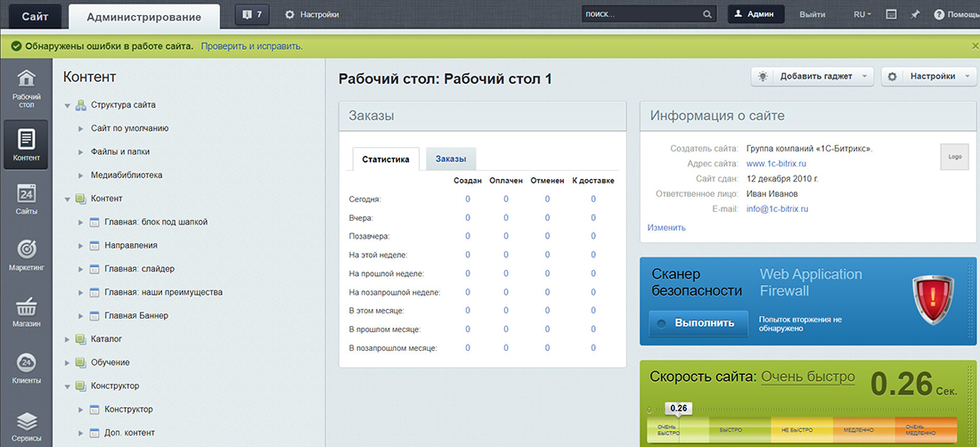Click the Logo placeholder image
This screenshot has width=980, height=447.
coord(954,157)
